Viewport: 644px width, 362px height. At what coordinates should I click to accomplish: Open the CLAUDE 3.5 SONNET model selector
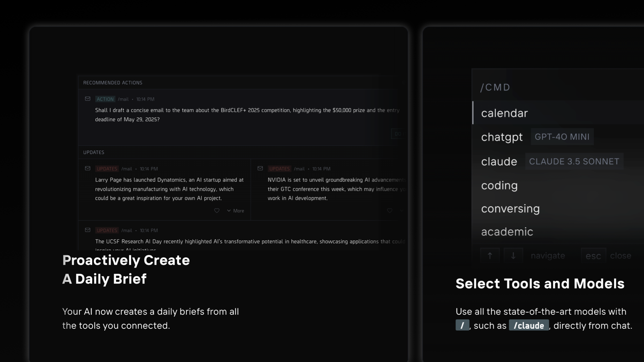(574, 162)
